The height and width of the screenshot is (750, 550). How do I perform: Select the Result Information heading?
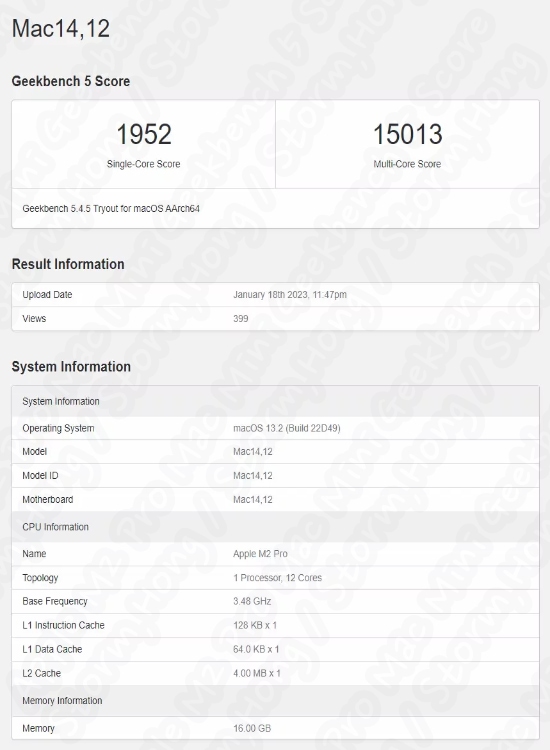68,264
